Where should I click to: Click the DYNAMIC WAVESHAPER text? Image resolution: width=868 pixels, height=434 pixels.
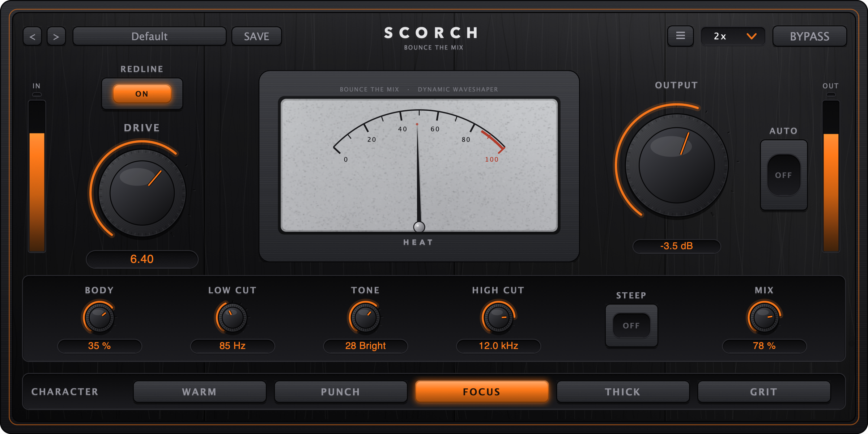tap(458, 89)
